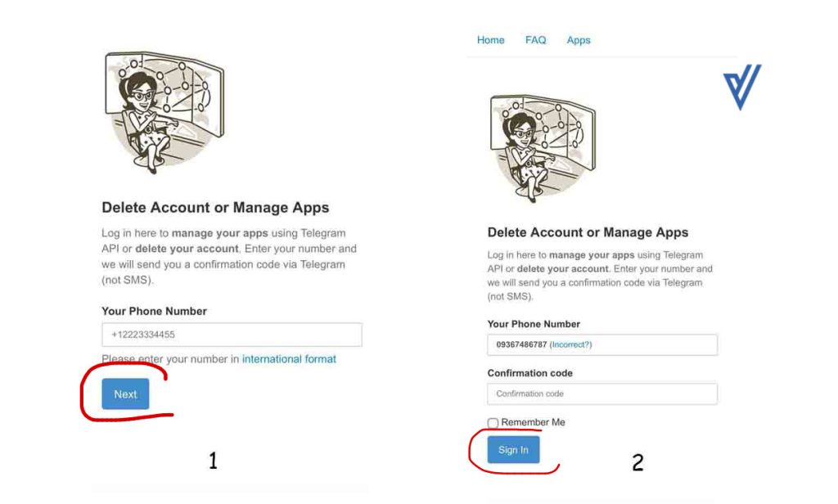Open the FAQ navigation link
The width and height of the screenshot is (838, 504).
pyautogui.click(x=535, y=40)
